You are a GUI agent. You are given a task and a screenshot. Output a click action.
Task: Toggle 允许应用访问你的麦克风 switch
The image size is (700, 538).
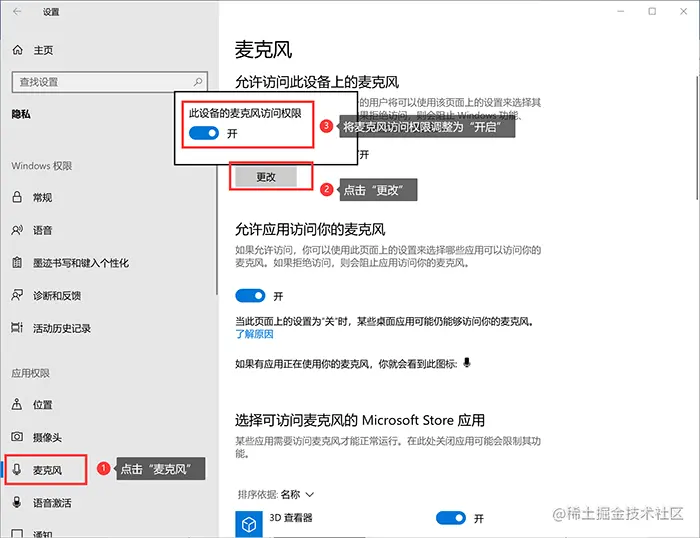point(250,296)
